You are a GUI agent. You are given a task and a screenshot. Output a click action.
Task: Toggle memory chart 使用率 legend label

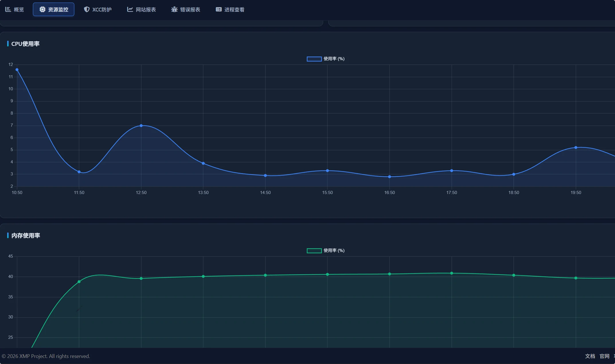click(x=334, y=251)
